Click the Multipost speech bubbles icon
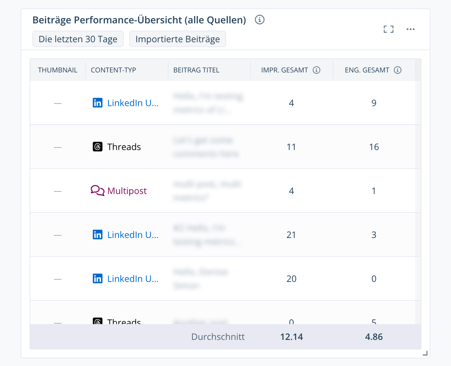 (x=97, y=191)
